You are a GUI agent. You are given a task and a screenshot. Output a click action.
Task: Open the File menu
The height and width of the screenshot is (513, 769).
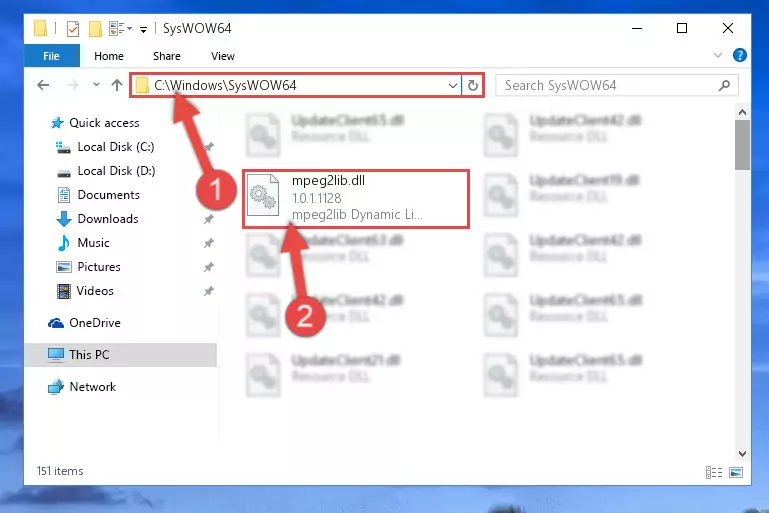tap(51, 56)
